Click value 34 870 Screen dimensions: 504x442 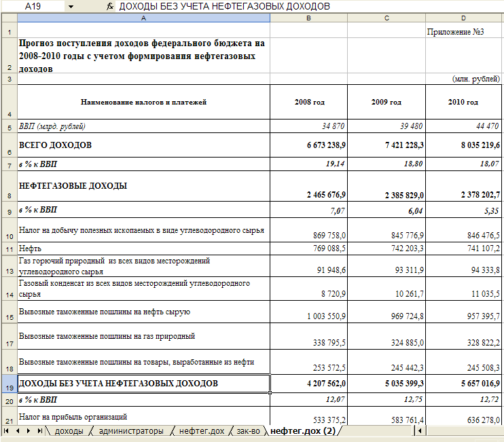click(x=308, y=126)
